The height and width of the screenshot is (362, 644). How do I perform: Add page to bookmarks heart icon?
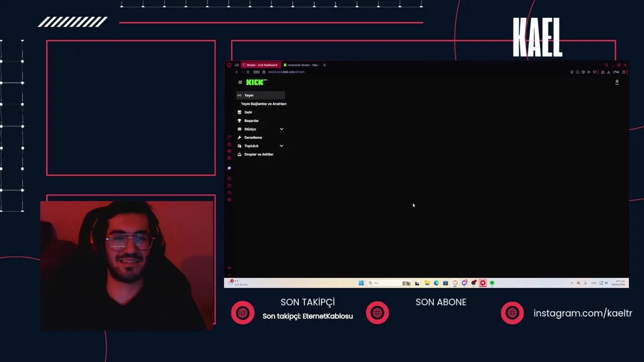[595, 72]
